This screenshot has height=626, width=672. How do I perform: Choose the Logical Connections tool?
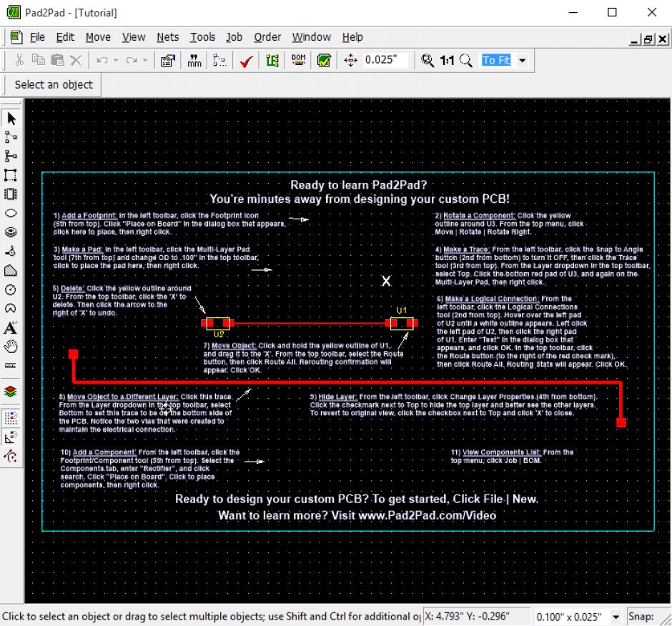tap(11, 137)
